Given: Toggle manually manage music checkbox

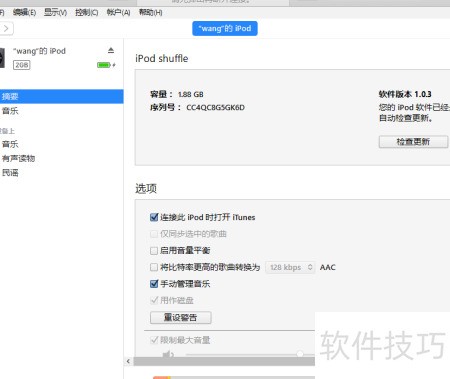Looking at the screenshot, I should tap(154, 284).
